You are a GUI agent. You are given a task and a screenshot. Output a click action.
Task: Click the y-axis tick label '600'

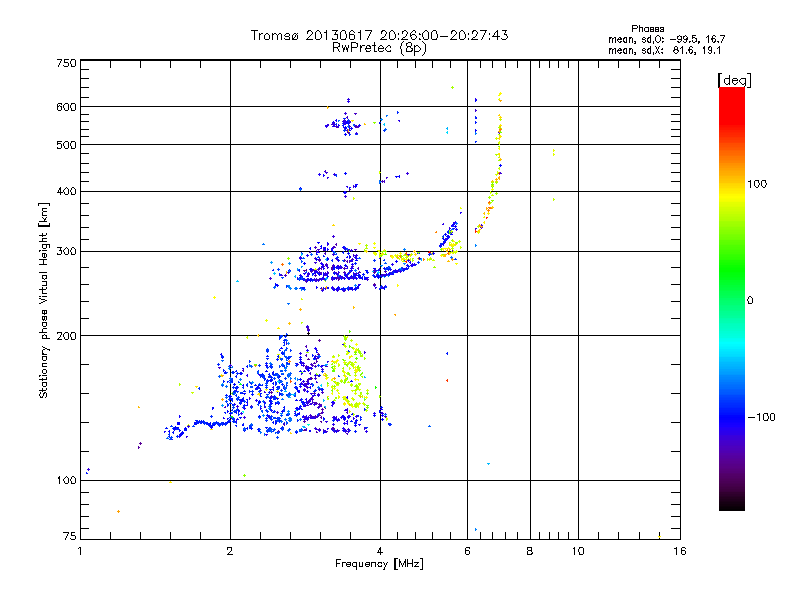[66, 107]
